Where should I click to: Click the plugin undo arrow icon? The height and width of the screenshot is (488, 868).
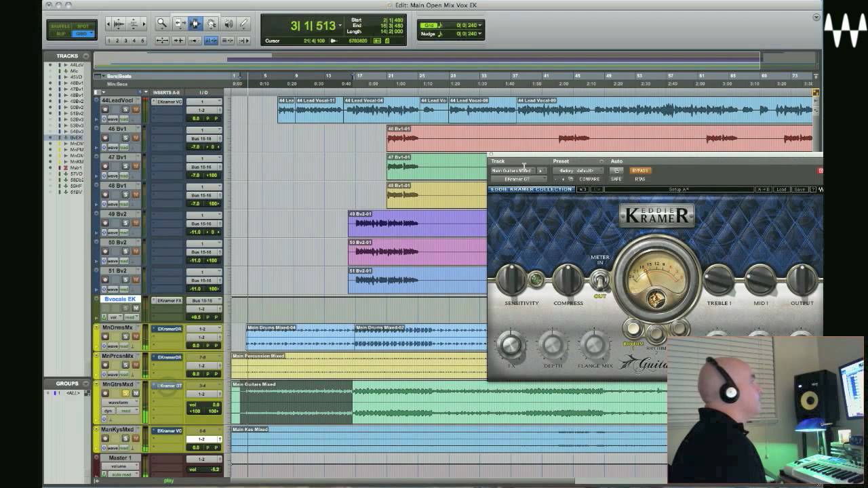click(x=581, y=189)
